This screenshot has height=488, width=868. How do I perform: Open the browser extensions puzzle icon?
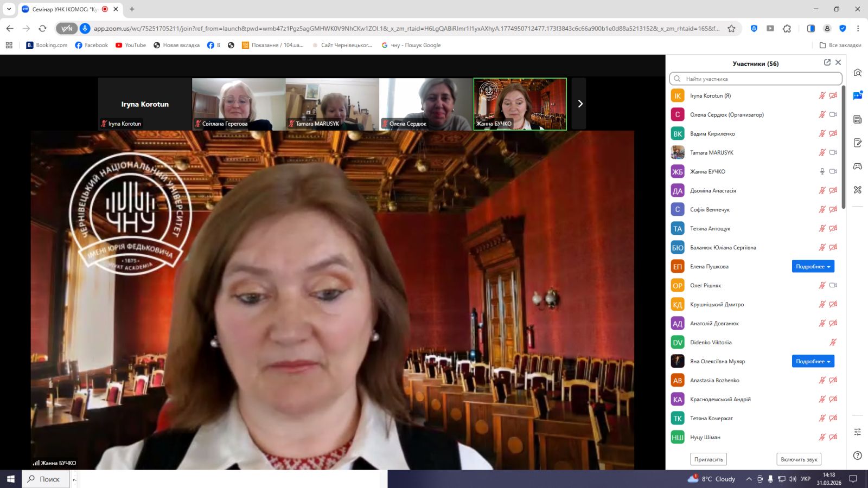click(x=787, y=28)
